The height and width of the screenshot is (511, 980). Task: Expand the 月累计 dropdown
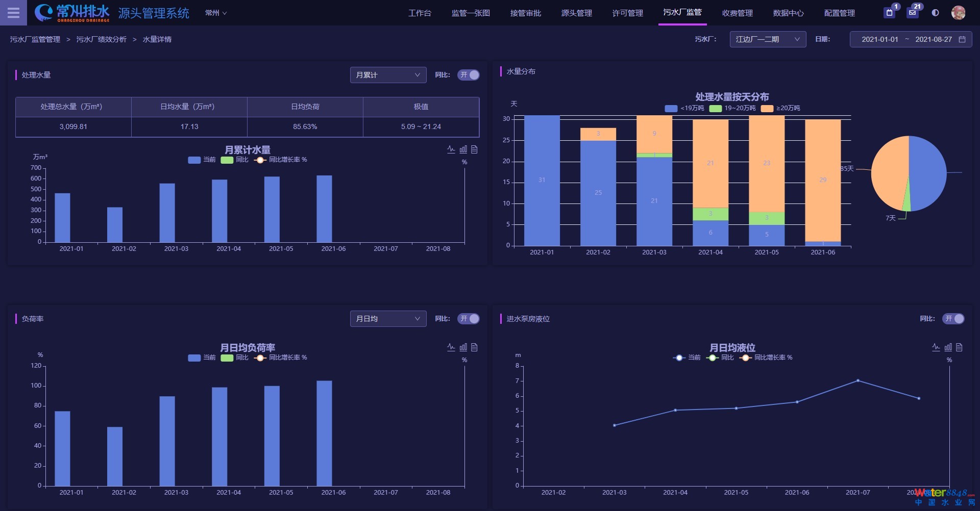[388, 75]
